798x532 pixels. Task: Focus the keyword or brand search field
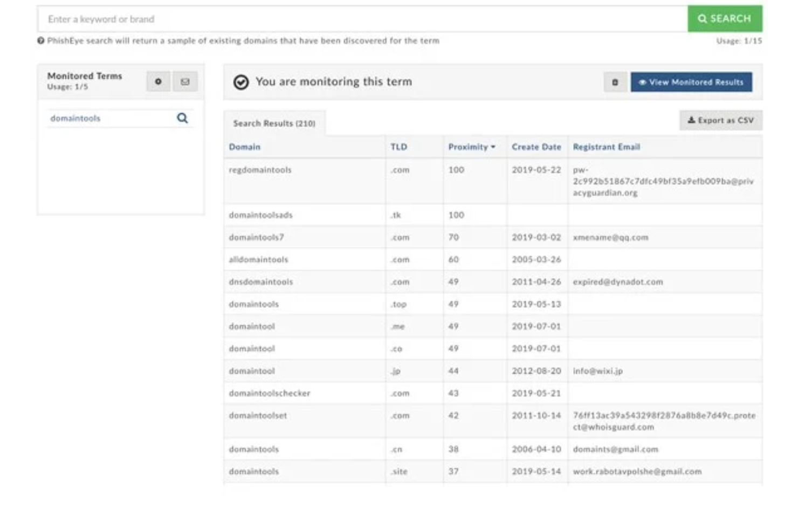point(362,19)
